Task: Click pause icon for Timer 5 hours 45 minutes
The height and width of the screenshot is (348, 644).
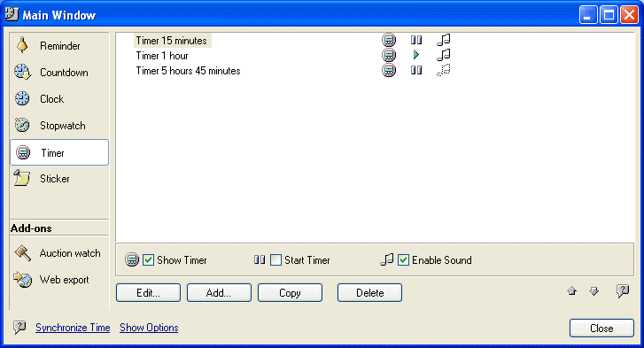Action: pos(416,70)
